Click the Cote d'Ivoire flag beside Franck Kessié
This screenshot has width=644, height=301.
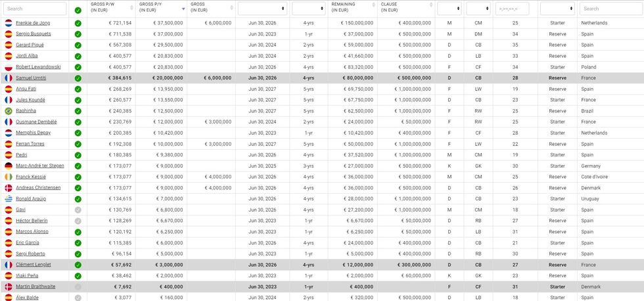click(x=9, y=177)
